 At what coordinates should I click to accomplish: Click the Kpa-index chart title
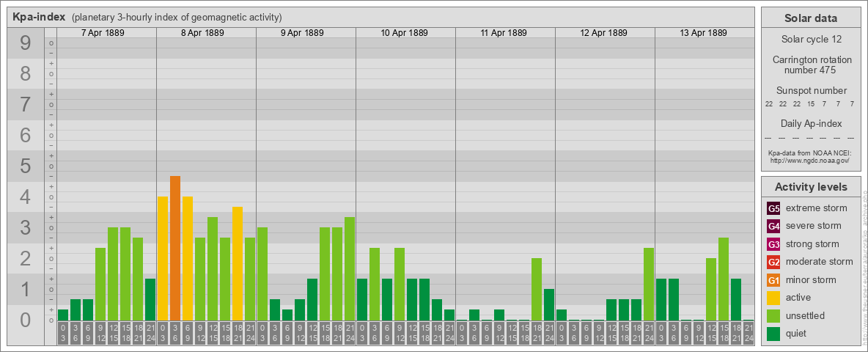(40, 17)
